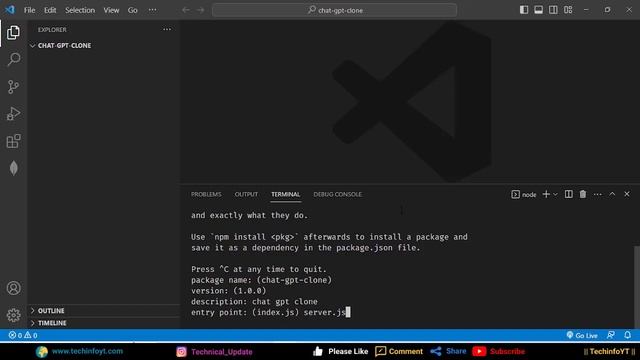Go back with the left arrow
640x360 pixels.
tap(186, 10)
